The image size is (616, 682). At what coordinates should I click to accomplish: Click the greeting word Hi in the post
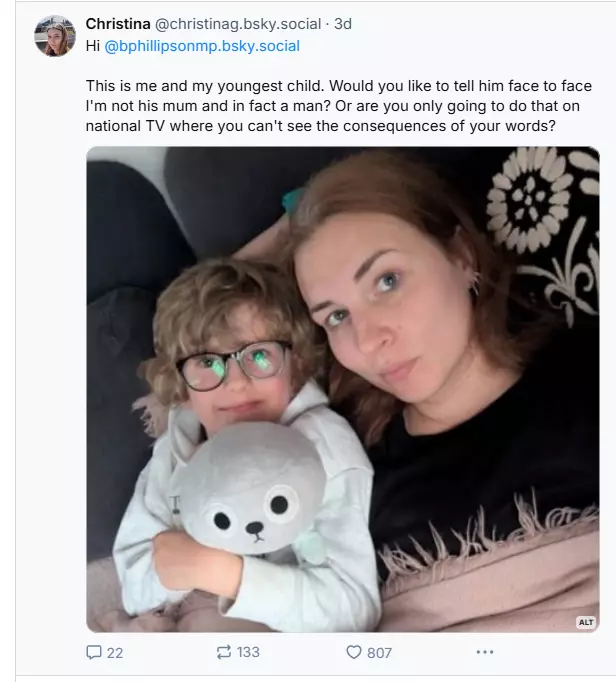pos(93,46)
